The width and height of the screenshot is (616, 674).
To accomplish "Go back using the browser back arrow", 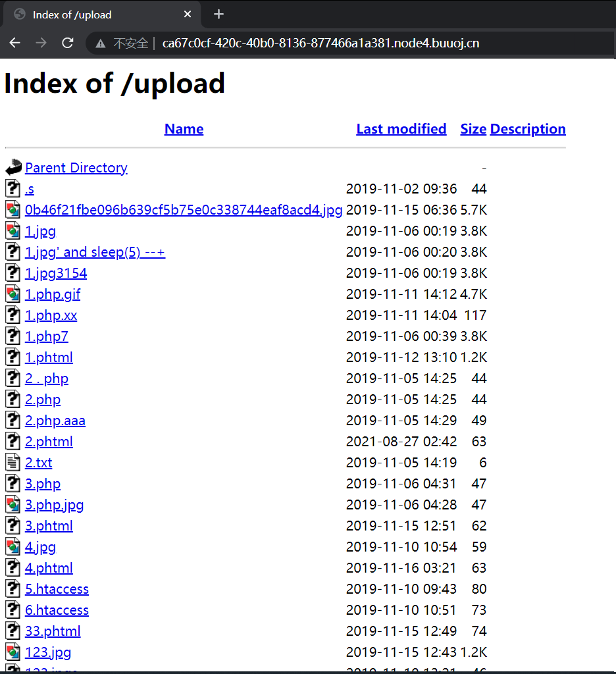I will click(x=15, y=43).
